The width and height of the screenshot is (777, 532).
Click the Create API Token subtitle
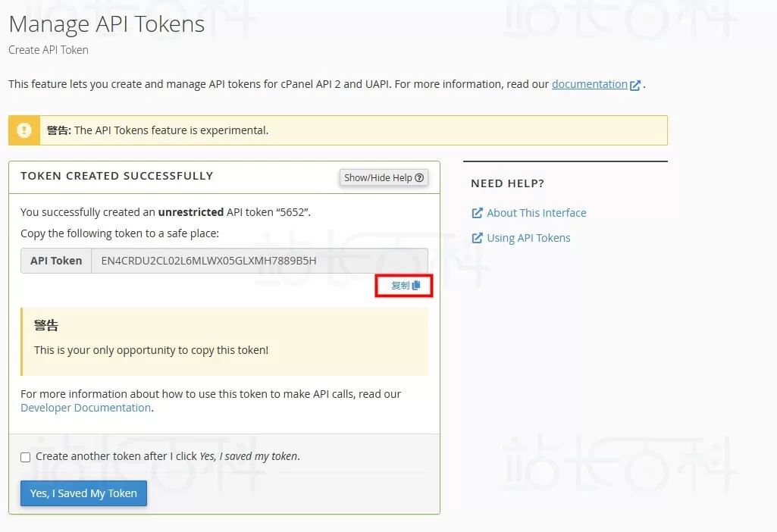pos(49,50)
